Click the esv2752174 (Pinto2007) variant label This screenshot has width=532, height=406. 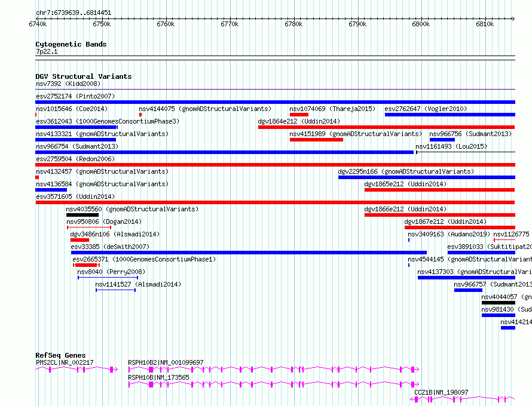click(x=75, y=96)
